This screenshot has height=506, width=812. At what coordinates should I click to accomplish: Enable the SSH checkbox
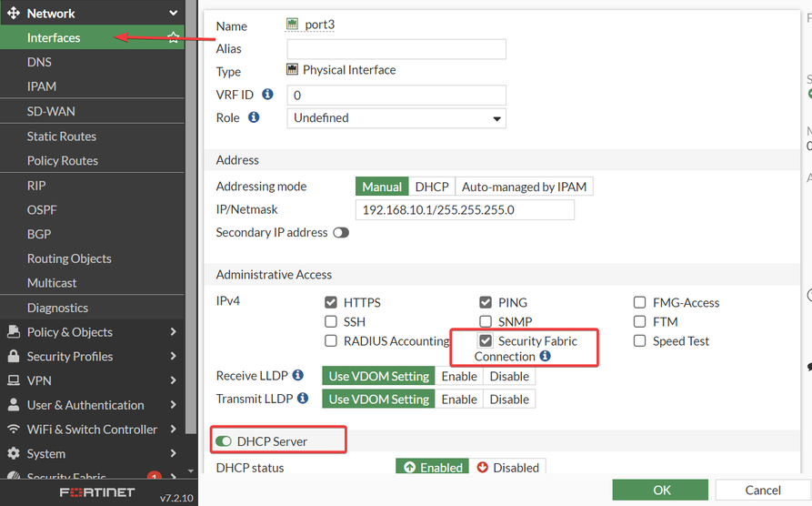click(331, 322)
